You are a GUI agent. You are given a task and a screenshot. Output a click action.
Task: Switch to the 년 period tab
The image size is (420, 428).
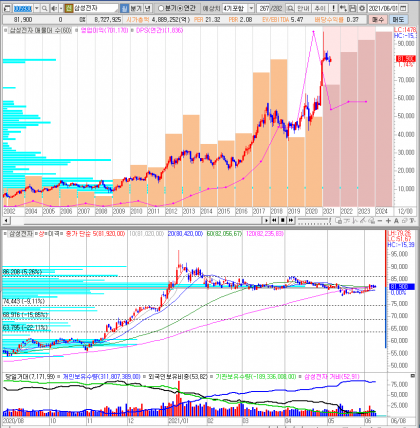coord(147,8)
